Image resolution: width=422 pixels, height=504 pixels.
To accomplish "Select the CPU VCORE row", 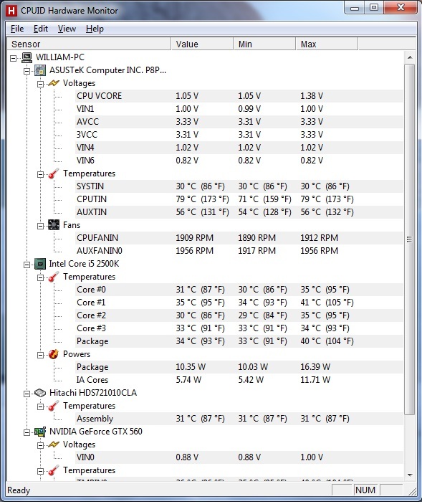I will [239, 96].
